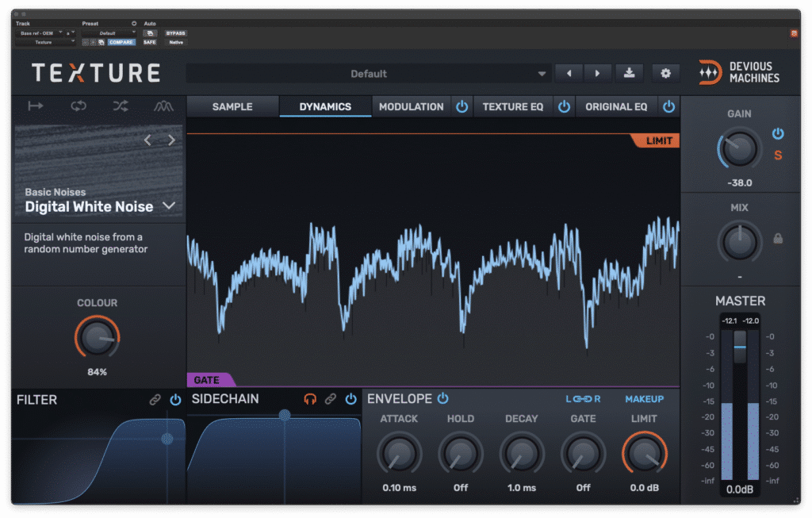This screenshot has height=518, width=812.
Task: Click the Sidechain curve control point
Action: pos(285,415)
